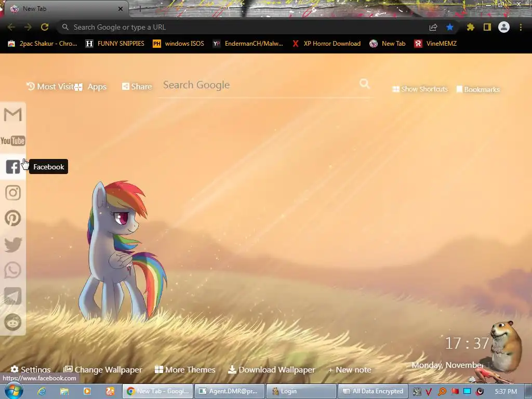Open More Themes
Screen dimensions: 532x399
185,369
